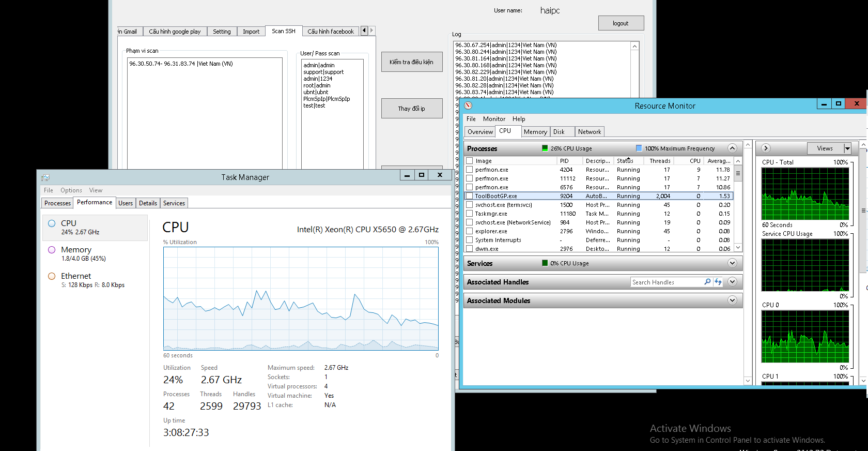
Task: Click the search icon in Search Handles
Action: pos(707,282)
